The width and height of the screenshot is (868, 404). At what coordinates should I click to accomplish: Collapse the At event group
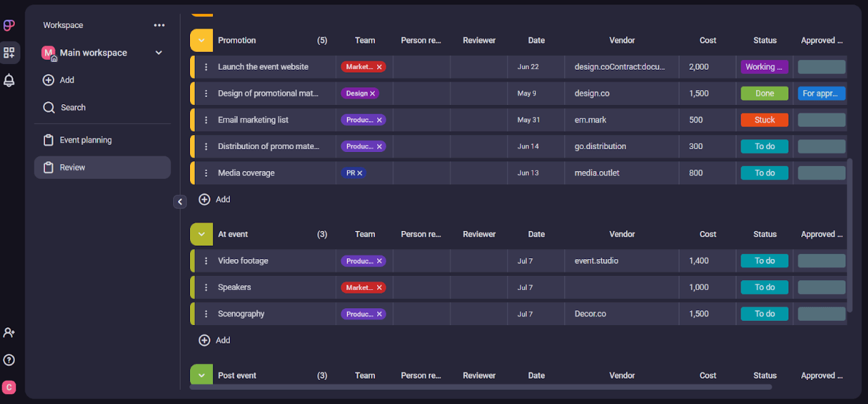(x=201, y=234)
